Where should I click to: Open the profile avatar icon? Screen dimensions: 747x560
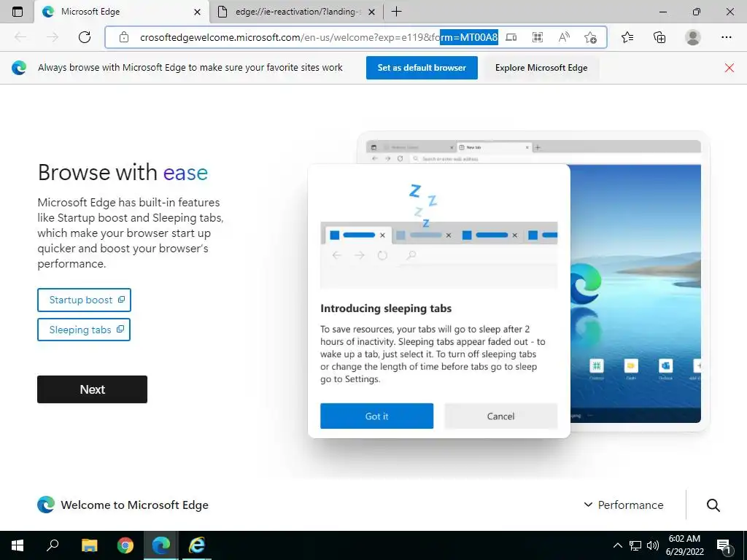pos(693,37)
